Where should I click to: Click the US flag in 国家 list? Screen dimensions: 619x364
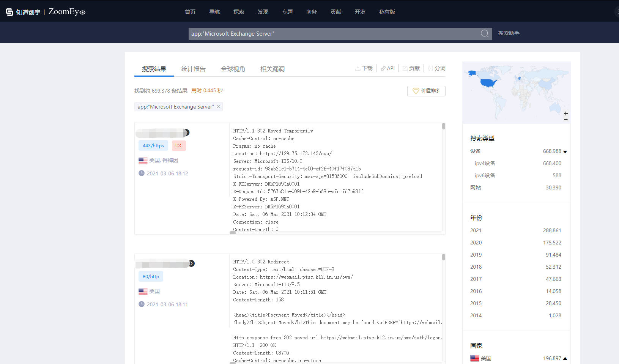(475, 358)
